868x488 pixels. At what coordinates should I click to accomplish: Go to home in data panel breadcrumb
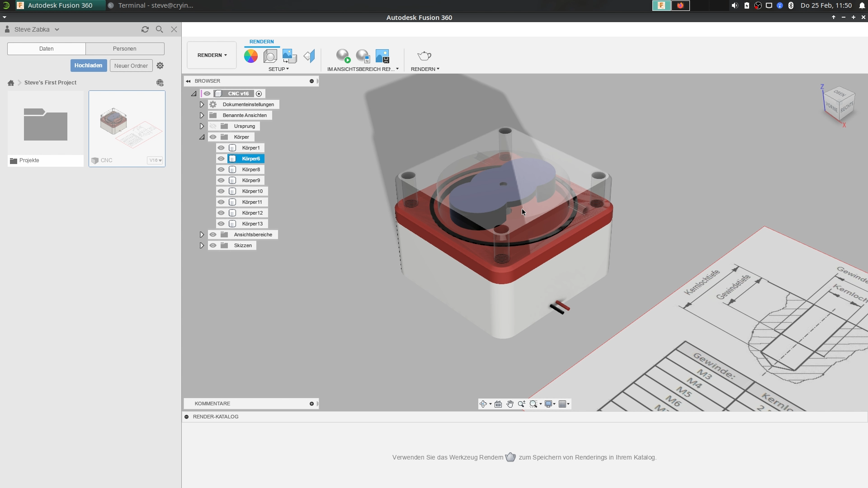pos(11,83)
